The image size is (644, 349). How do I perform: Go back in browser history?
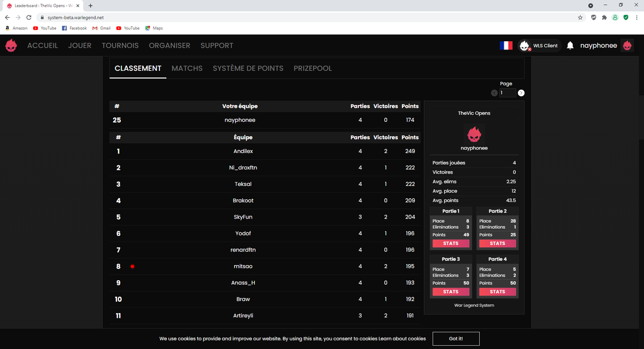pyautogui.click(x=7, y=17)
